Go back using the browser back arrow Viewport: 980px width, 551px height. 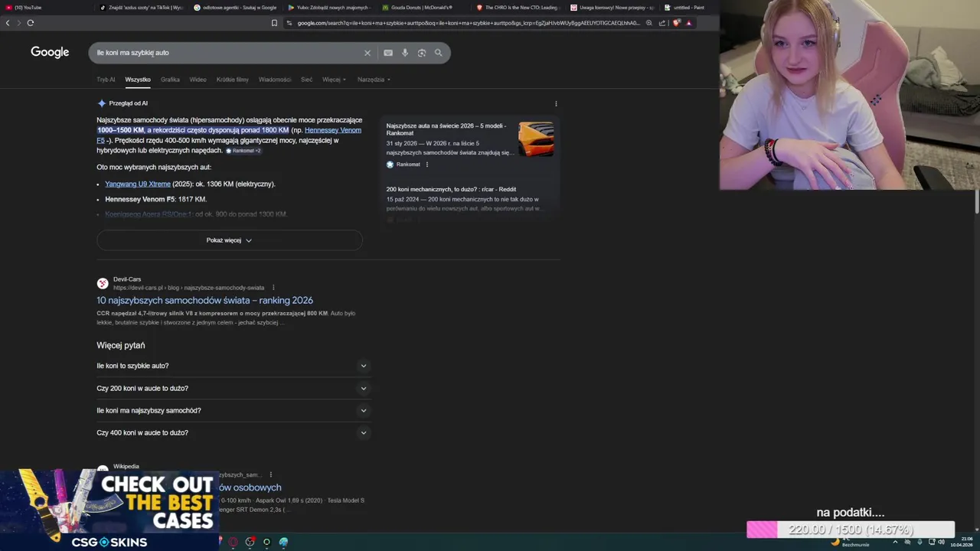(x=8, y=23)
